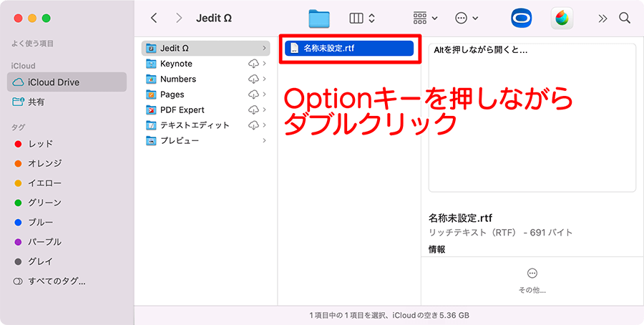Click status bar iCloud free space text
The width and height of the screenshot is (644, 325).
(x=431, y=316)
